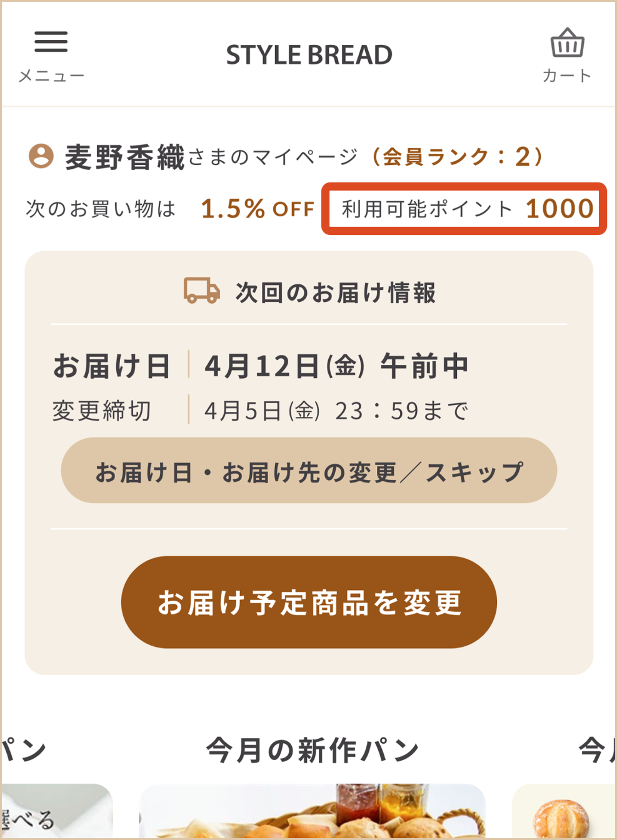Open the partially visible 選べる thumbnail

[x=56, y=812]
